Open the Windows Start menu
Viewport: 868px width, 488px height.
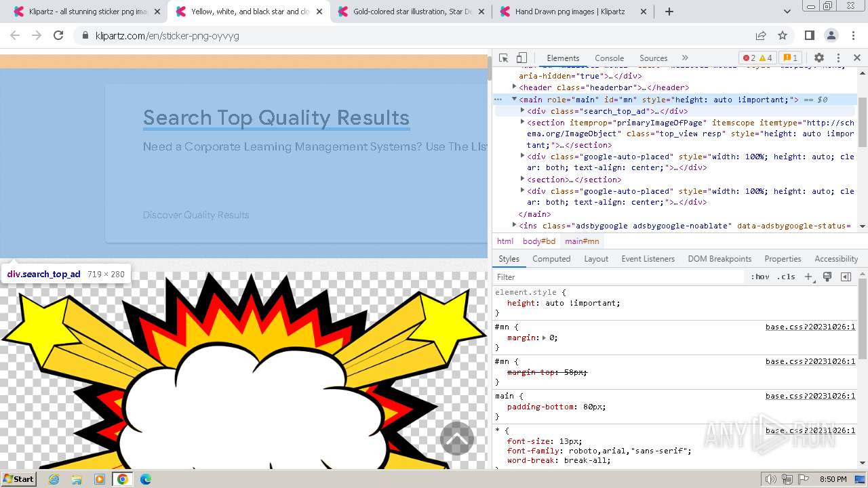coord(18,479)
